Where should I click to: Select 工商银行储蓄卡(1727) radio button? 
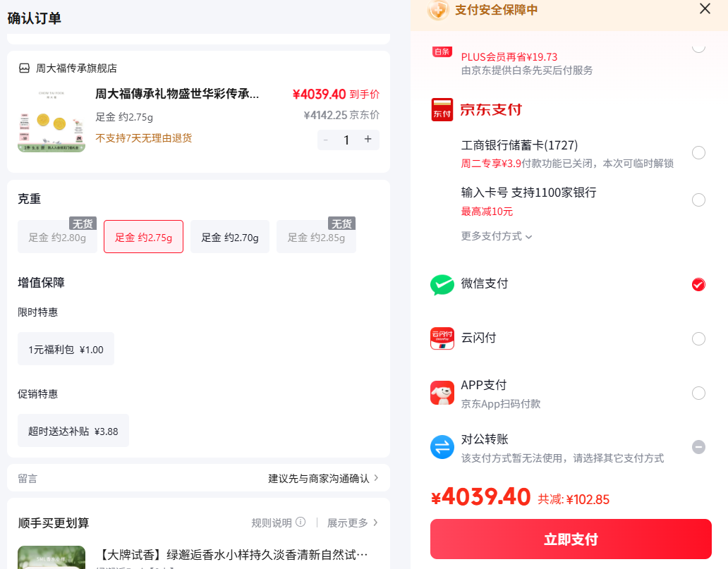pos(698,153)
